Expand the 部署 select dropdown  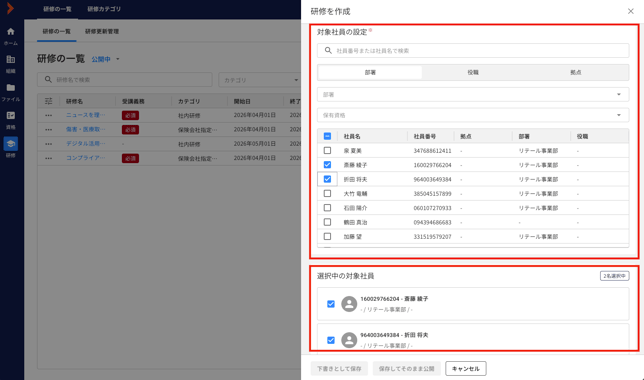pyautogui.click(x=473, y=94)
